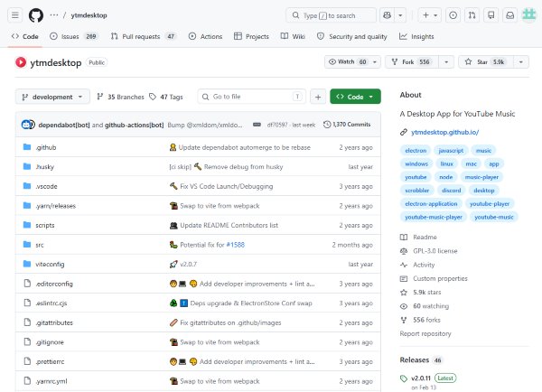This screenshot has height=392, width=542.
Task: Click the add file plus button
Action: [318, 97]
